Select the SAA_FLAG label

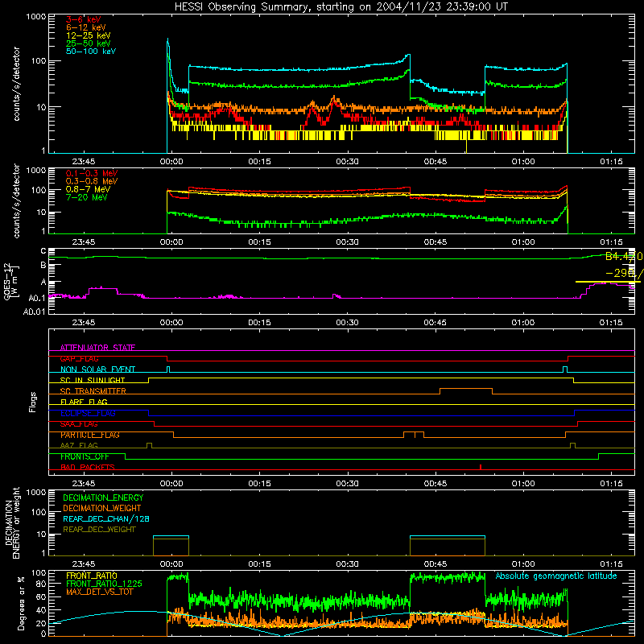(79, 424)
